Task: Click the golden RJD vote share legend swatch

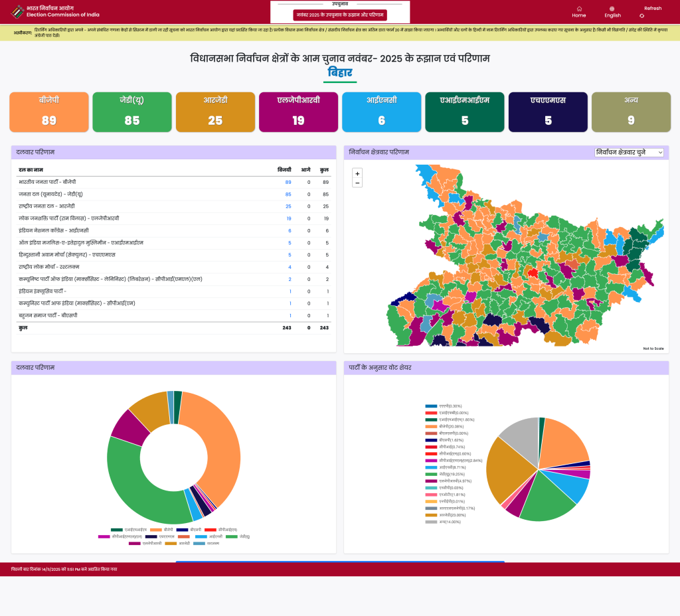Action: (432, 515)
